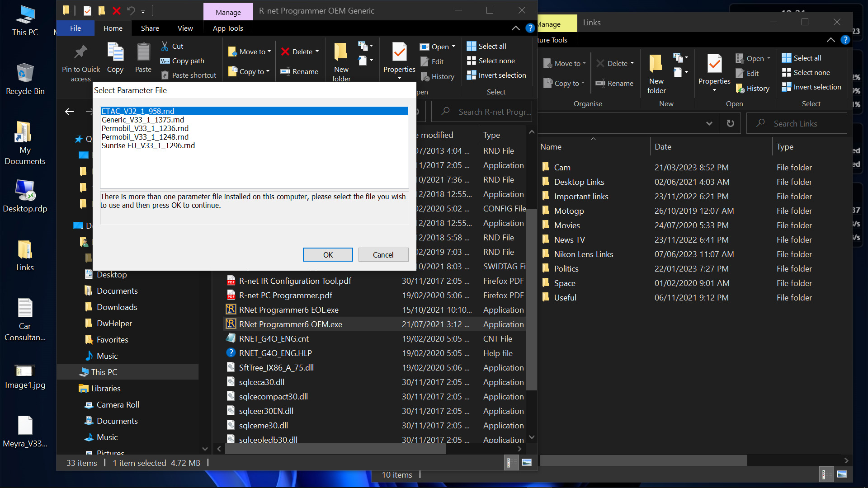The height and width of the screenshot is (488, 868).
Task: Collapse the ribbon with chevron arrow
Action: coord(515,28)
